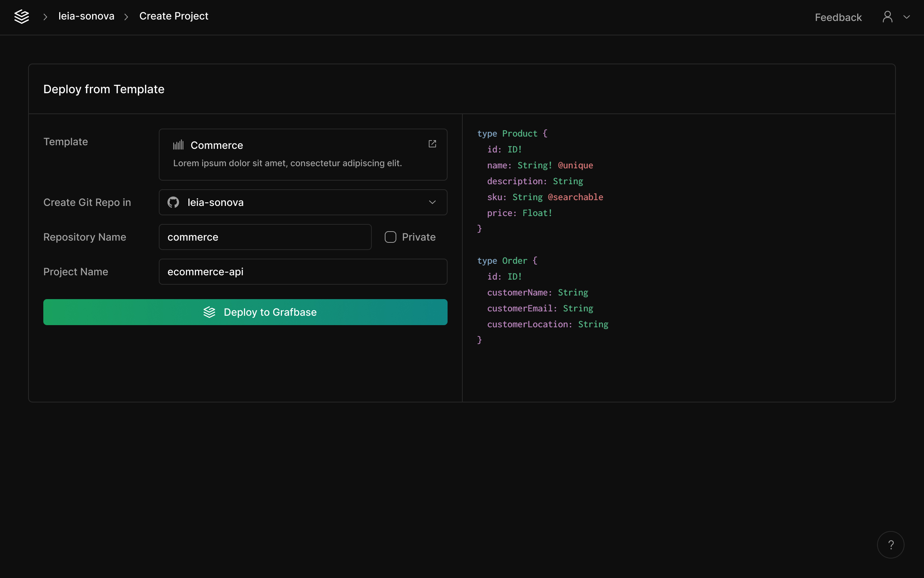The image size is (924, 578).
Task: Expand the leia-sonova dropdown chevron
Action: pyautogui.click(x=432, y=202)
